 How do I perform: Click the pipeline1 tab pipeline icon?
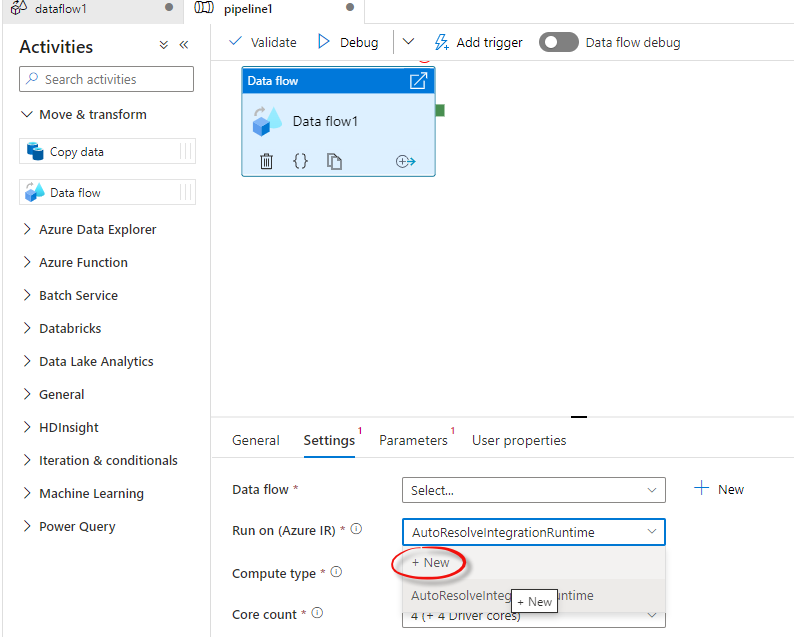[x=204, y=8]
